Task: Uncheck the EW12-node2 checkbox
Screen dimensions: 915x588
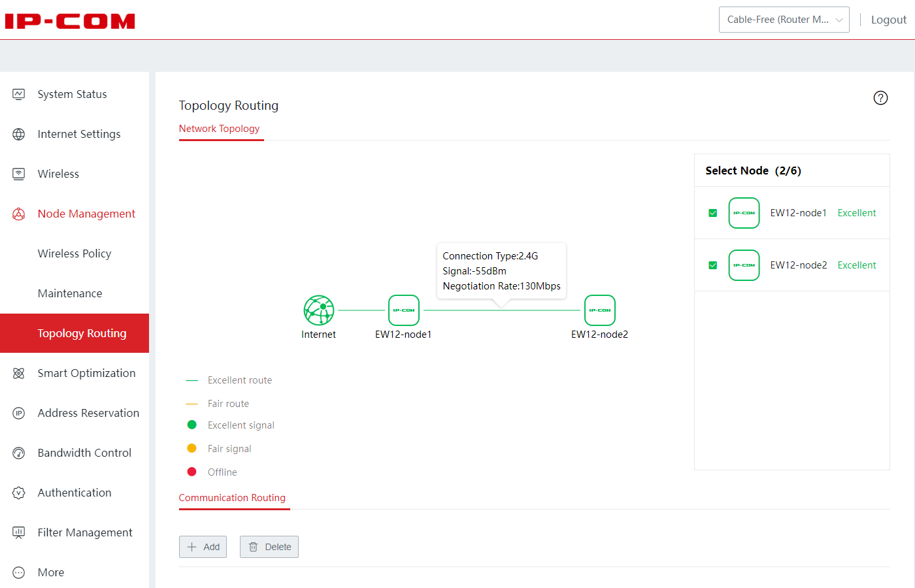Action: pos(713,265)
